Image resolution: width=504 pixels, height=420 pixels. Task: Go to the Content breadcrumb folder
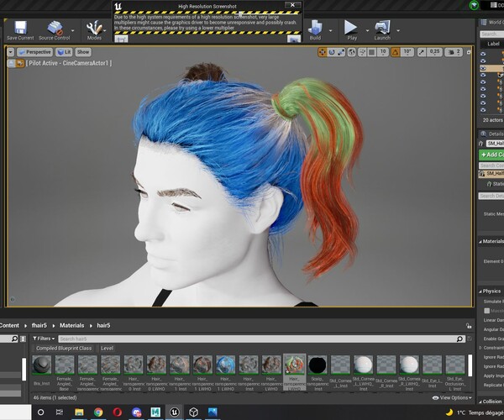point(9,326)
